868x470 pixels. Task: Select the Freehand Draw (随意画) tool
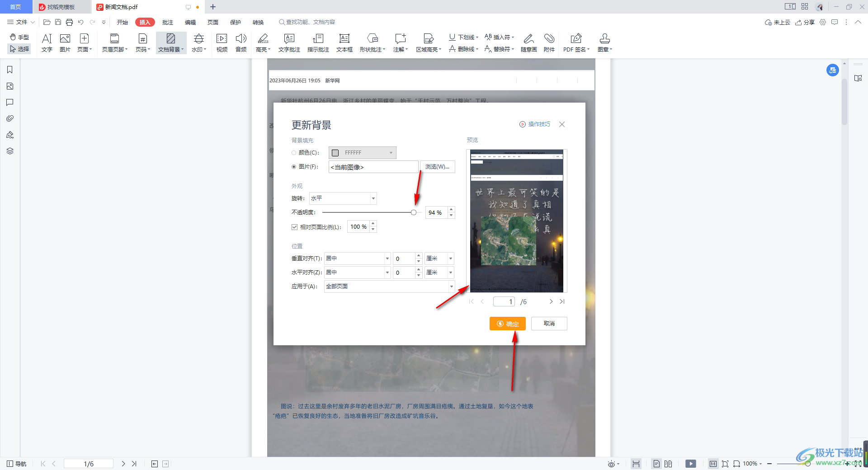coord(528,43)
